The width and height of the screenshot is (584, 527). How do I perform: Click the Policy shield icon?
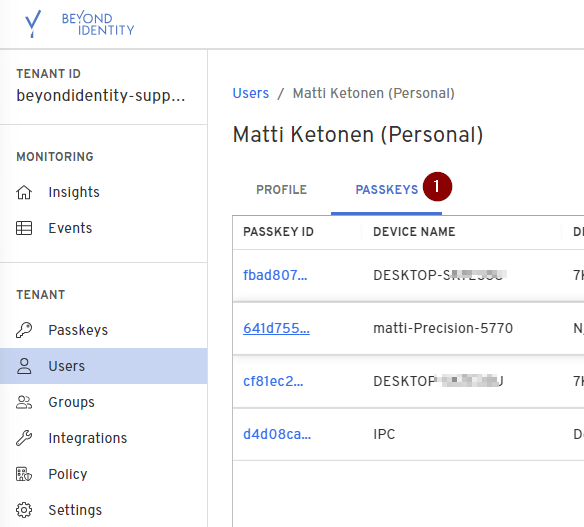pos(24,474)
